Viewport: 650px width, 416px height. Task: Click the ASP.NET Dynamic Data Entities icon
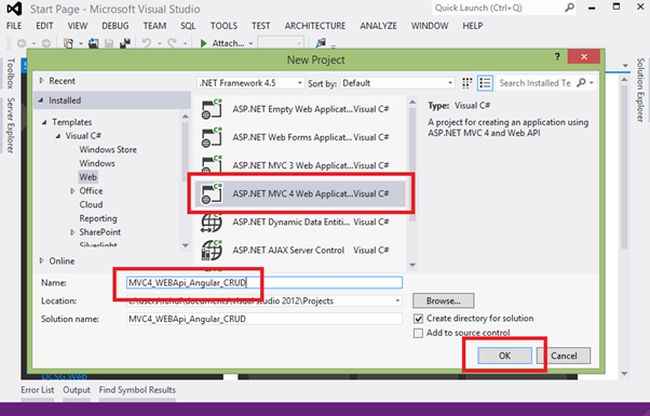click(x=212, y=222)
